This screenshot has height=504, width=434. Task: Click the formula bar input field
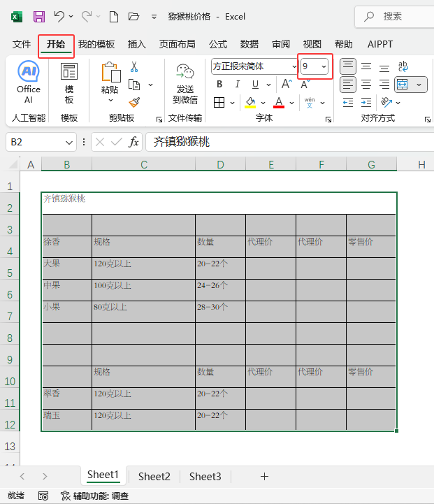coord(289,142)
